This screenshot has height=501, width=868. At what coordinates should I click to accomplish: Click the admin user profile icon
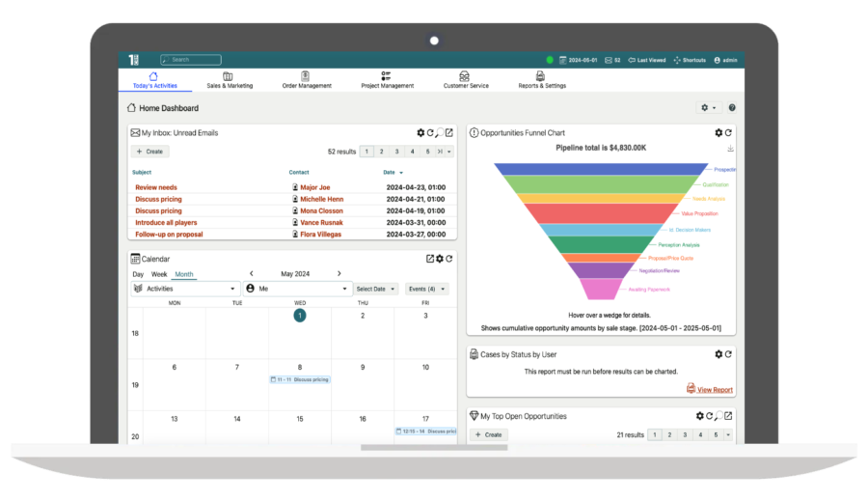(x=718, y=60)
